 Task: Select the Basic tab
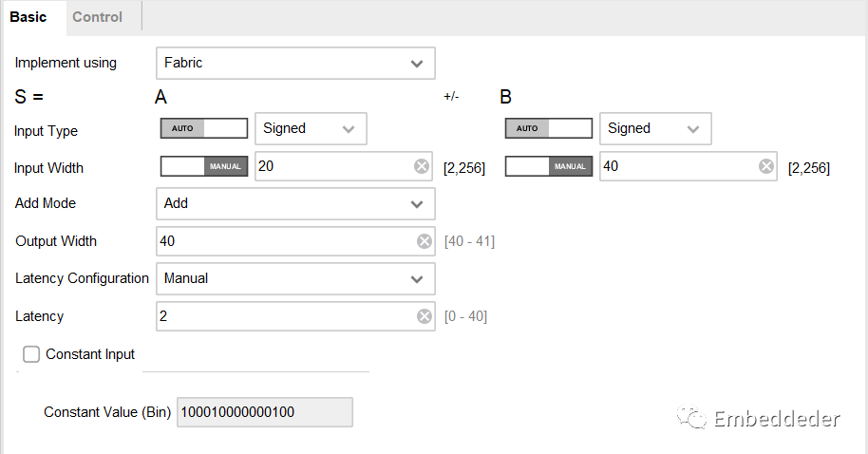coord(28,17)
